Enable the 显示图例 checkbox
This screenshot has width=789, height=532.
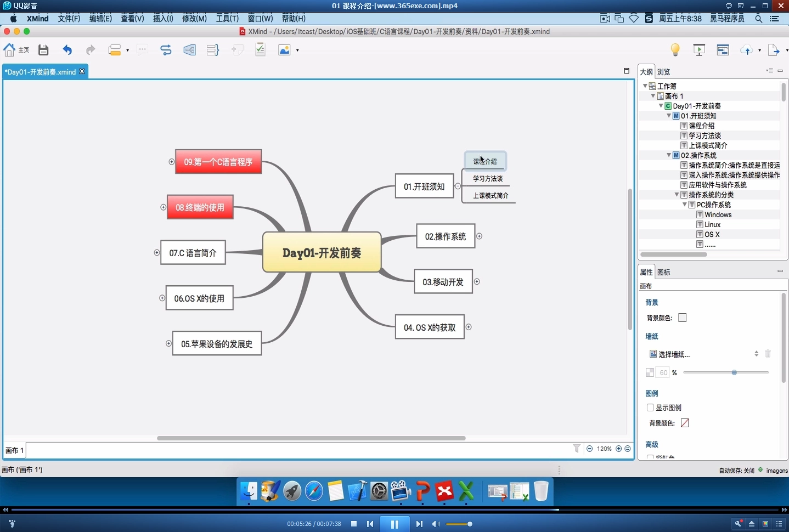pyautogui.click(x=650, y=408)
